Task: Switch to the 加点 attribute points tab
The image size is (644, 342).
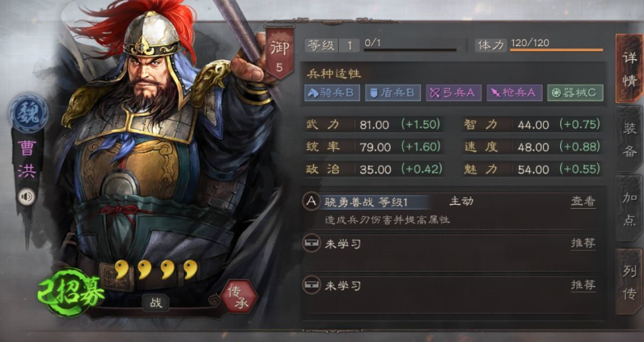Action: 629,209
